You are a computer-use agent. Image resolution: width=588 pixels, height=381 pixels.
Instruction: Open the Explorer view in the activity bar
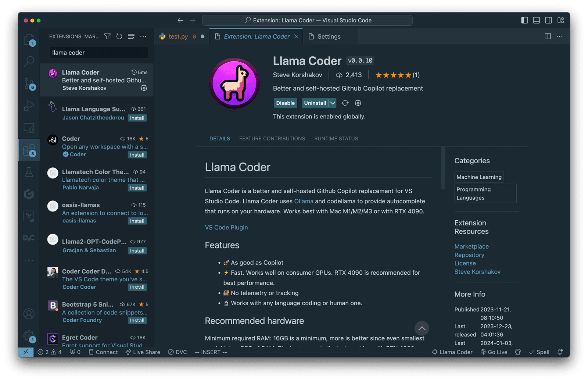pyautogui.click(x=29, y=40)
